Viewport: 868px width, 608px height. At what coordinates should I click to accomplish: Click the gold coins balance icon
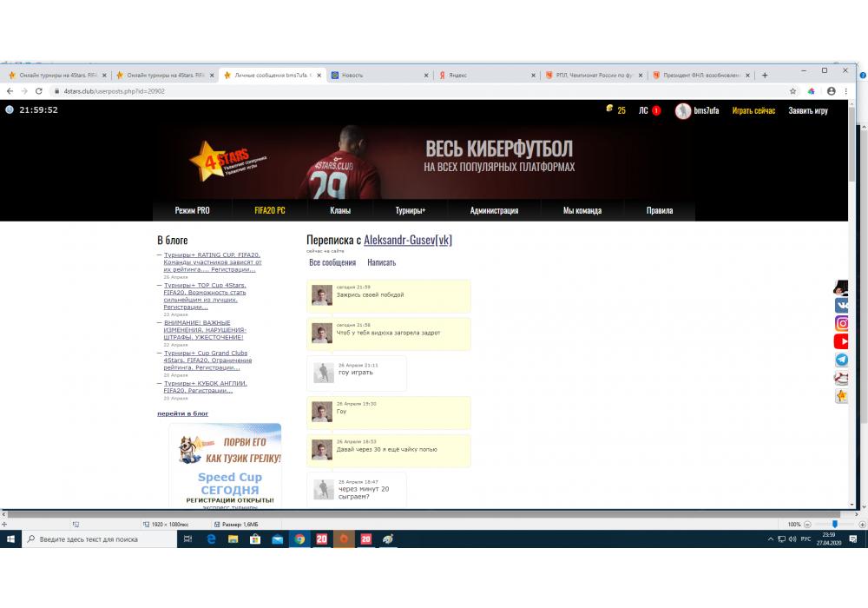(609, 109)
